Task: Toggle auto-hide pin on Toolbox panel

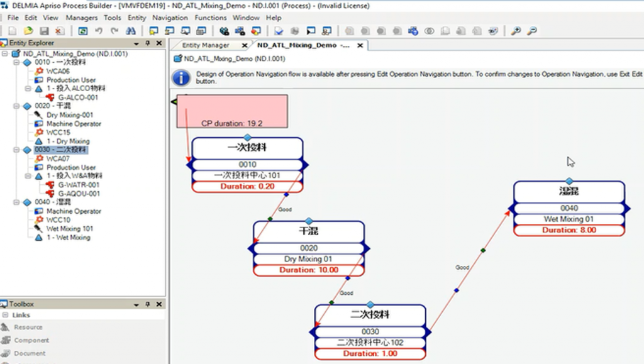Action: pyautogui.click(x=148, y=304)
